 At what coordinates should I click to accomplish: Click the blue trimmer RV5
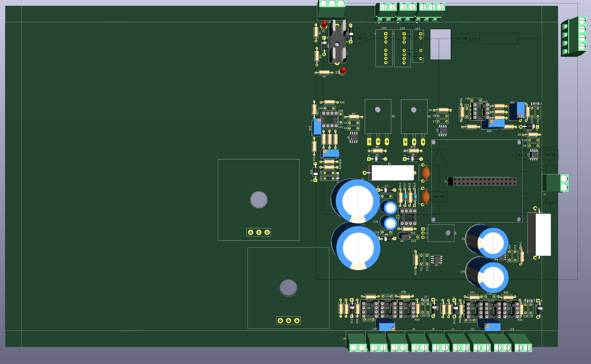[493, 124]
